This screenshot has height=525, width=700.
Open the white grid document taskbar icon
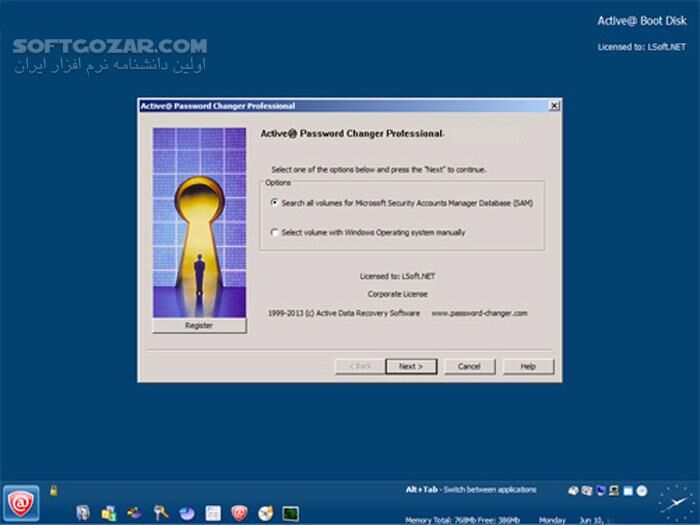[x=213, y=513]
